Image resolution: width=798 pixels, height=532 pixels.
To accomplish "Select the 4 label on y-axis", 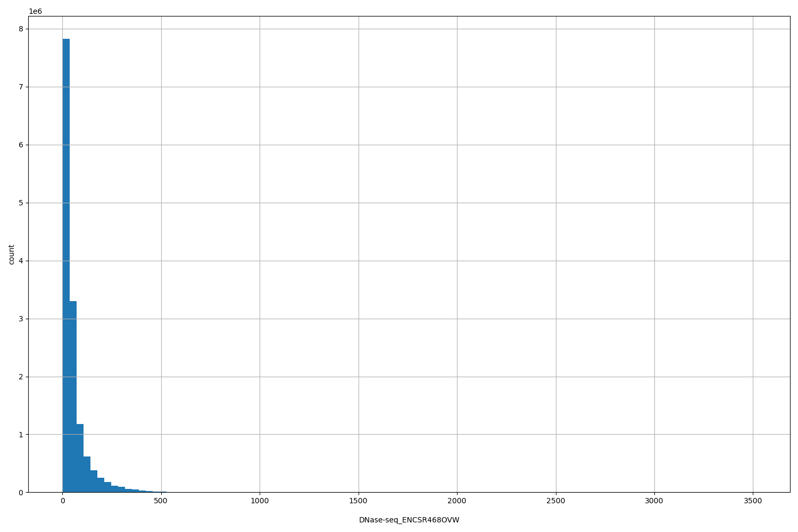I will (x=22, y=260).
